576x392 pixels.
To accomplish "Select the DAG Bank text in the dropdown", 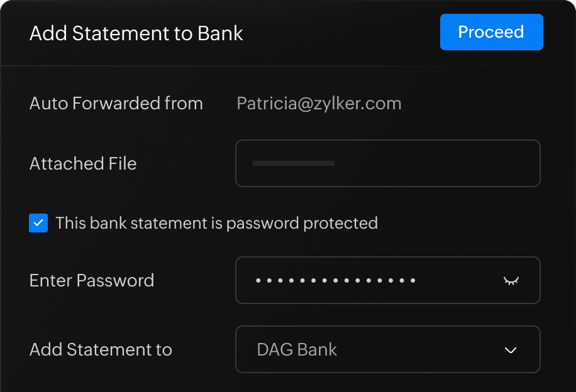I will [297, 349].
